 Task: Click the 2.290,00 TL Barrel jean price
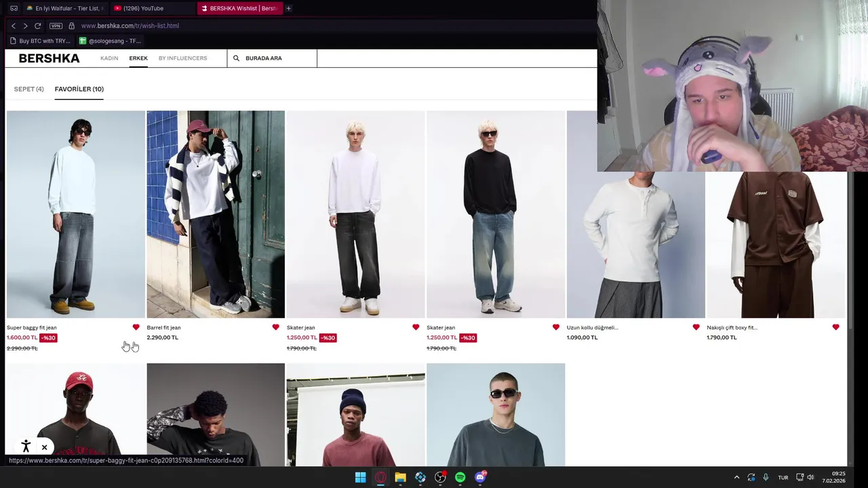tap(163, 338)
